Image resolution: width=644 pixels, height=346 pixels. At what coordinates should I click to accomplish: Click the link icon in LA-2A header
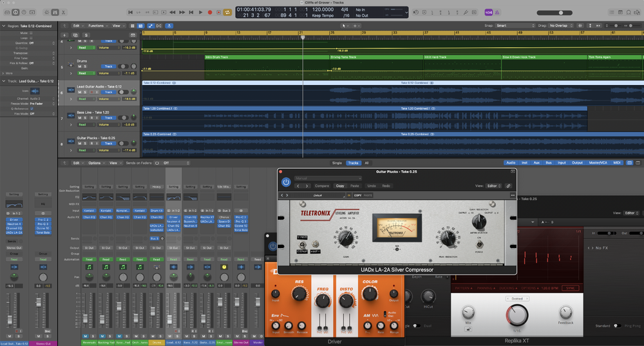[x=508, y=186]
